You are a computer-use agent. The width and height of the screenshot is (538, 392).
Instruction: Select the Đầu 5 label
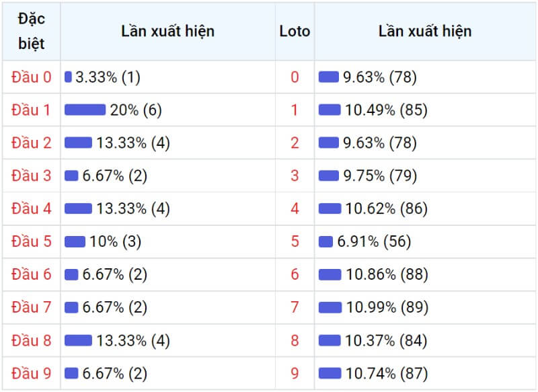point(31,241)
